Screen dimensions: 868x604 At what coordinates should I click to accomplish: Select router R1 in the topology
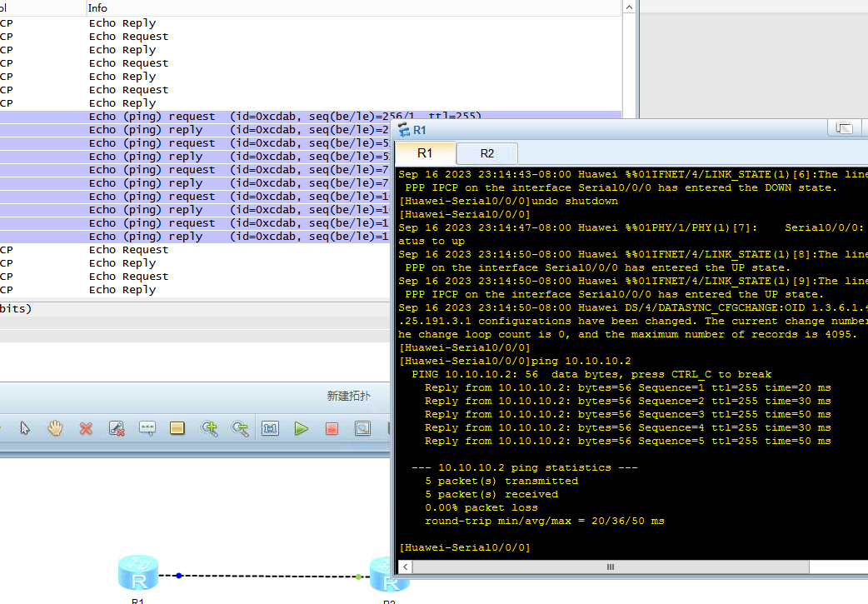coord(138,573)
